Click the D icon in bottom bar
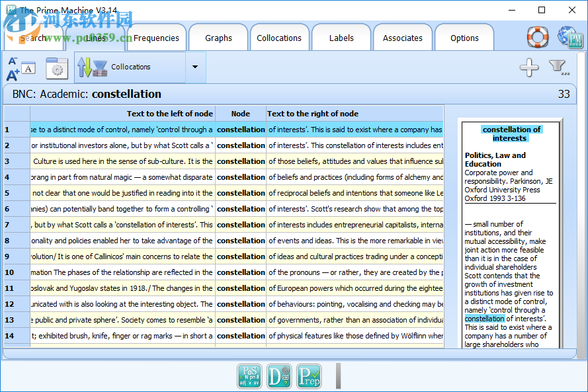 point(279,375)
